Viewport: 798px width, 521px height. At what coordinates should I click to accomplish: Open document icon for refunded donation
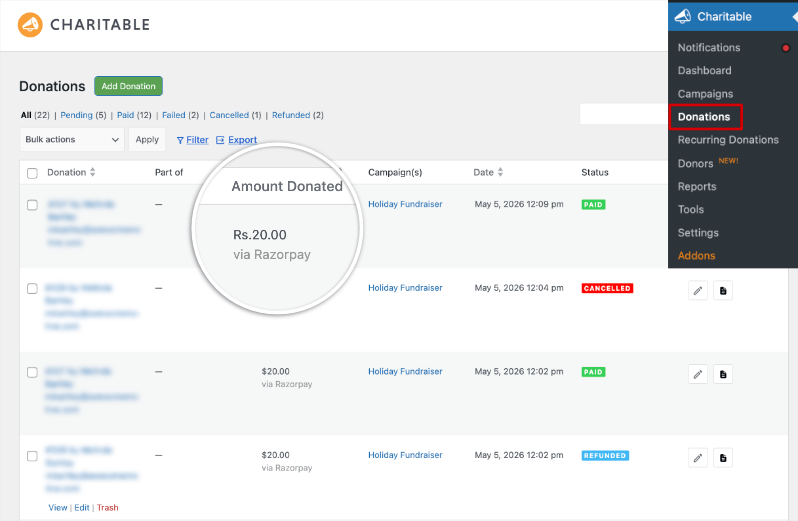click(x=723, y=458)
